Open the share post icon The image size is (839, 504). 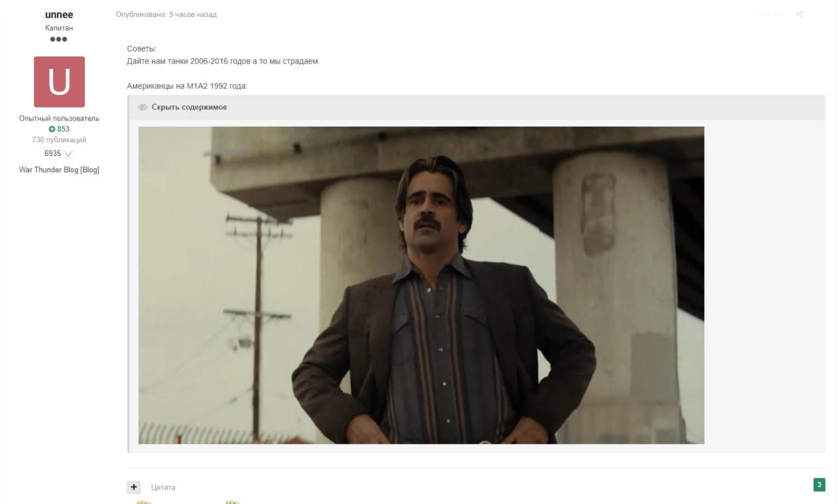(799, 14)
